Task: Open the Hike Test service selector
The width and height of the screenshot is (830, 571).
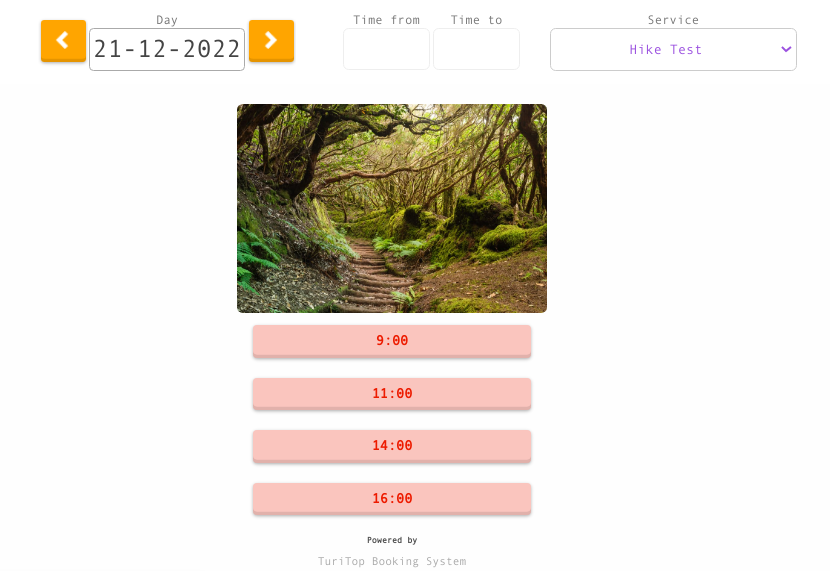Action: 673,49
